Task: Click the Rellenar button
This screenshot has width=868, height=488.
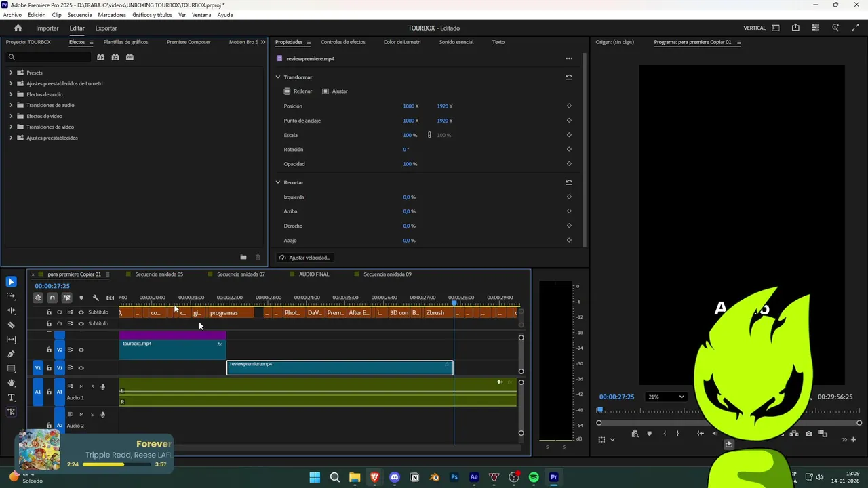Action: (298, 91)
